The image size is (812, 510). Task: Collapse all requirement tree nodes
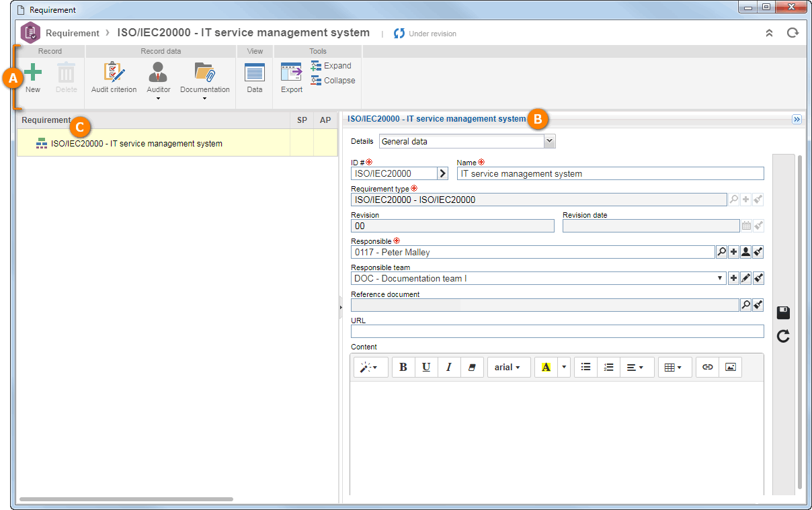(x=333, y=81)
